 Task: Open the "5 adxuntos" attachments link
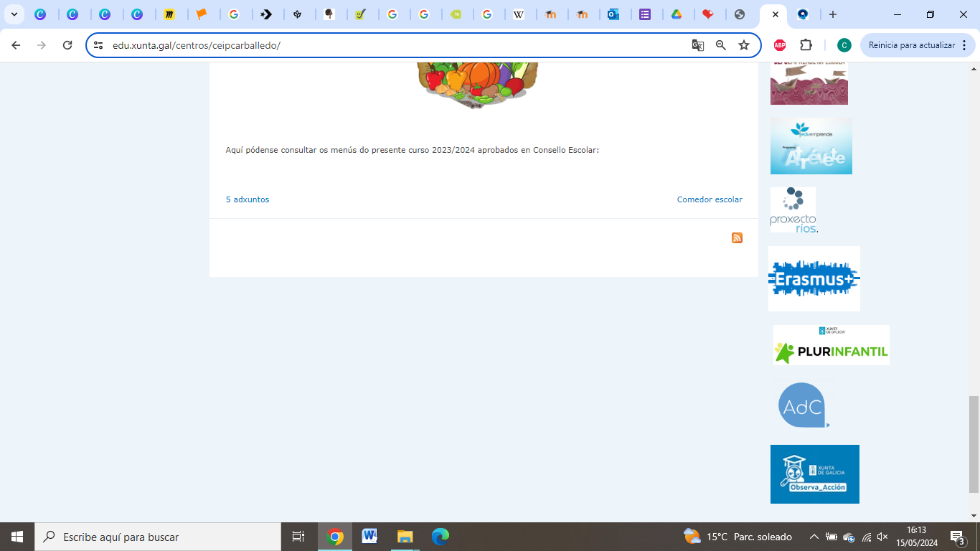click(x=248, y=199)
